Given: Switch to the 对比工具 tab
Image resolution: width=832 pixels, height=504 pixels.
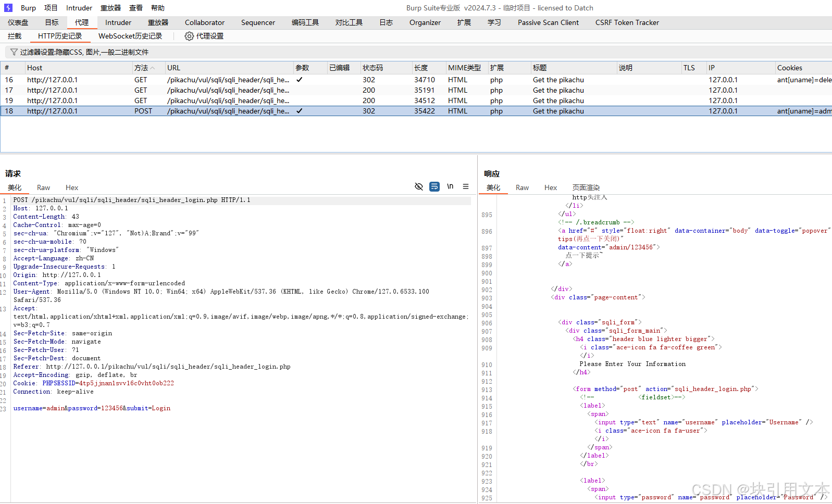Looking at the screenshot, I should (x=349, y=22).
